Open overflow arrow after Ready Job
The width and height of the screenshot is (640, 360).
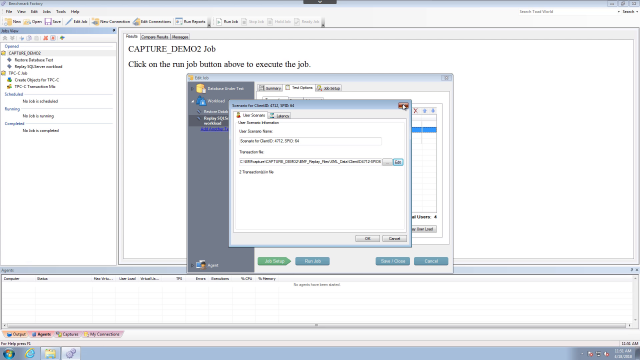(x=323, y=24)
